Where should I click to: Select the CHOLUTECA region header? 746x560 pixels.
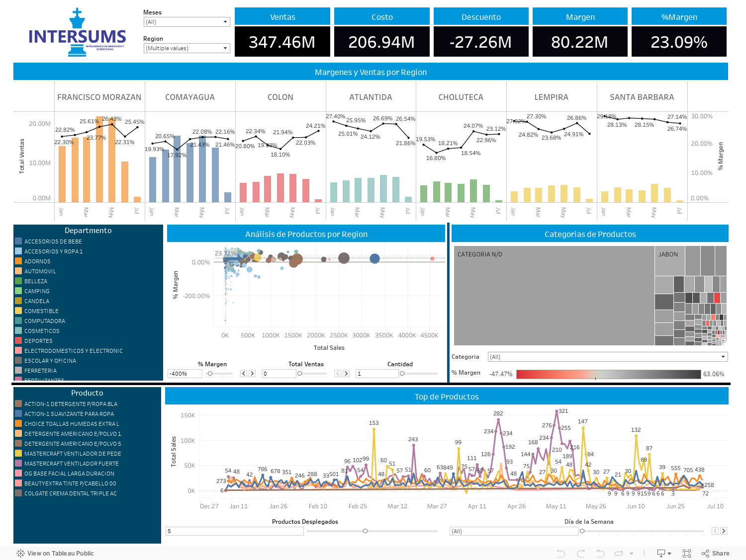click(461, 97)
